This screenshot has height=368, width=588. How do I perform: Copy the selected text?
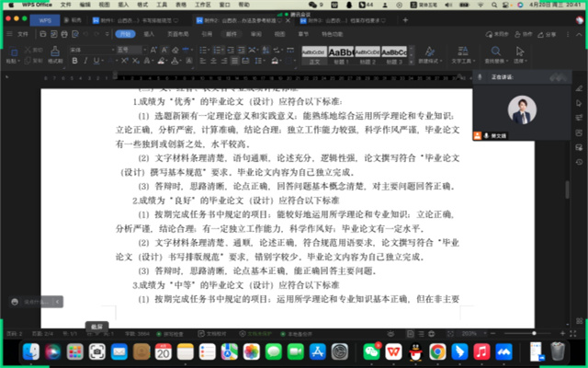(34, 61)
